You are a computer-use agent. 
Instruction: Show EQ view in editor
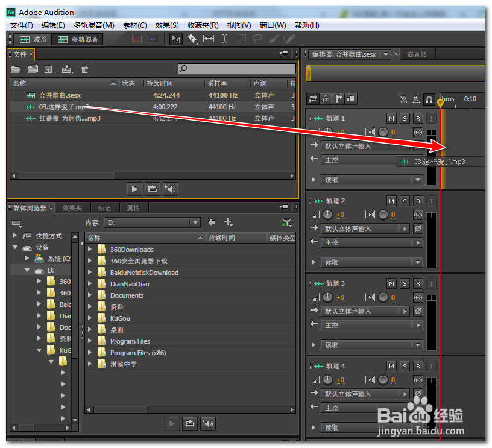[350, 99]
